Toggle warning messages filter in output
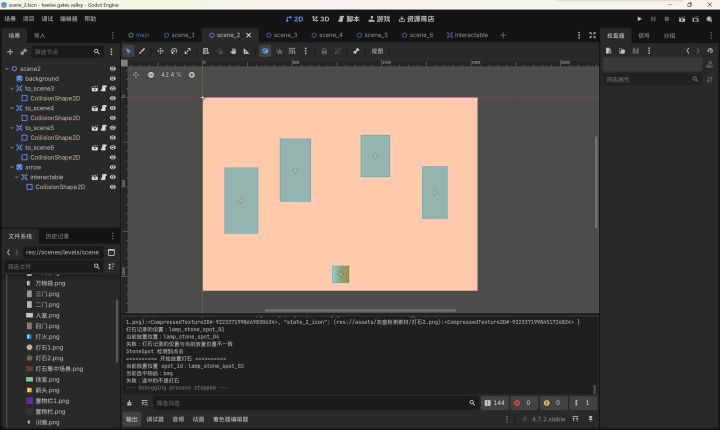 pyautogui.click(x=552, y=403)
